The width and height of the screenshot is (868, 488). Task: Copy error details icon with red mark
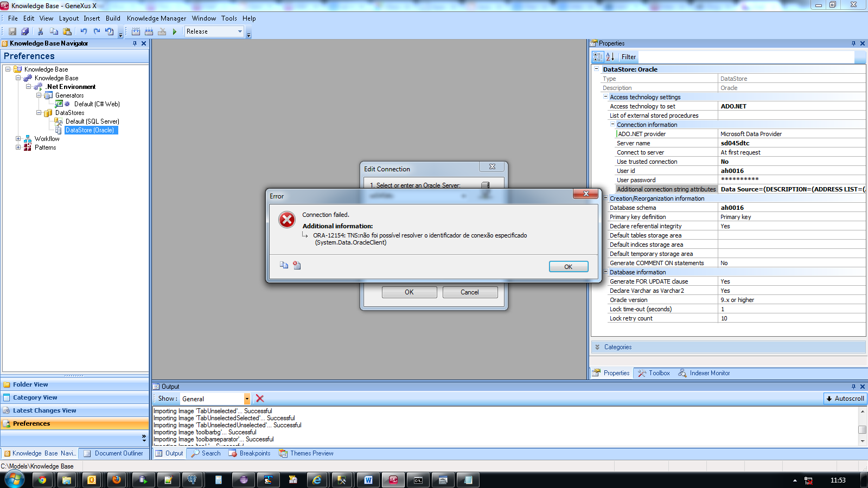coord(297,265)
